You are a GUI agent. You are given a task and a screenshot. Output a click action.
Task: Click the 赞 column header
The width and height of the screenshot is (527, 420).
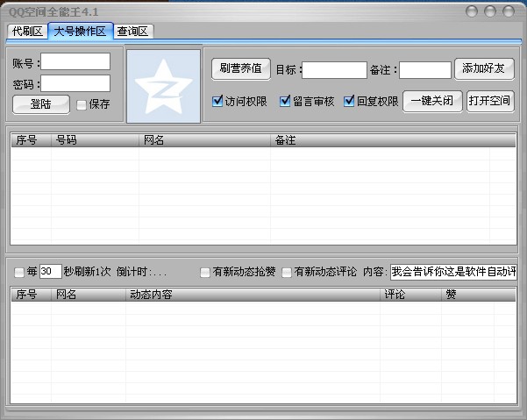467,295
